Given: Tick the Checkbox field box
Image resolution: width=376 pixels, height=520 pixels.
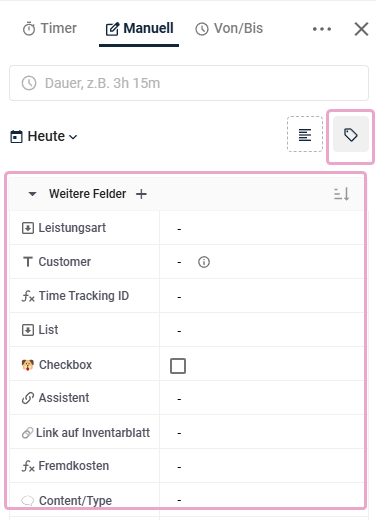Looking at the screenshot, I should click(178, 366).
